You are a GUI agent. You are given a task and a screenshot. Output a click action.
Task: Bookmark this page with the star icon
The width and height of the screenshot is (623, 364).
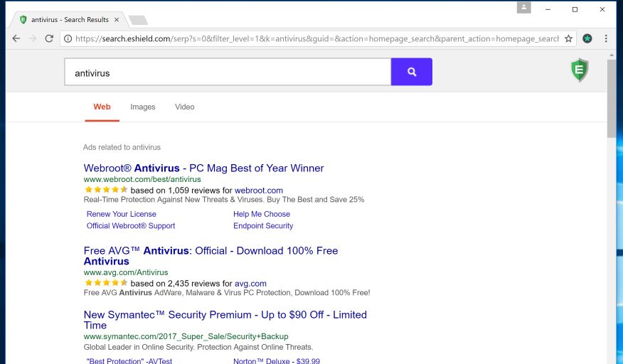tap(568, 38)
